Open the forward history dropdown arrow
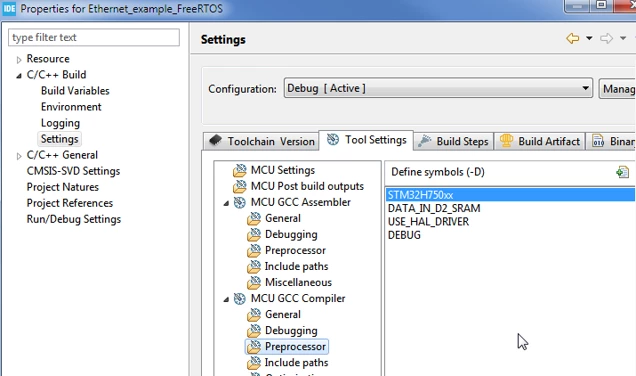The width and height of the screenshot is (636, 376). [623, 39]
